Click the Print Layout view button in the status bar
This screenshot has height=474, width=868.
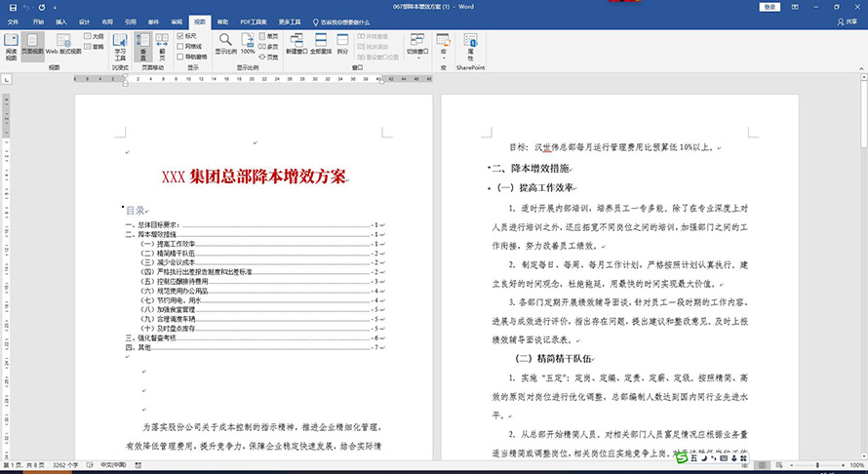763,465
